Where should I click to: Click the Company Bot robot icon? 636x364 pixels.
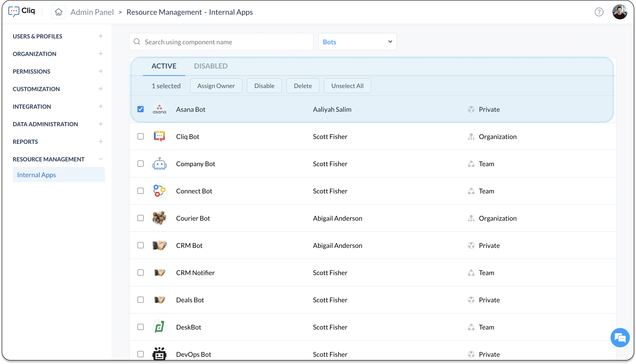point(159,164)
